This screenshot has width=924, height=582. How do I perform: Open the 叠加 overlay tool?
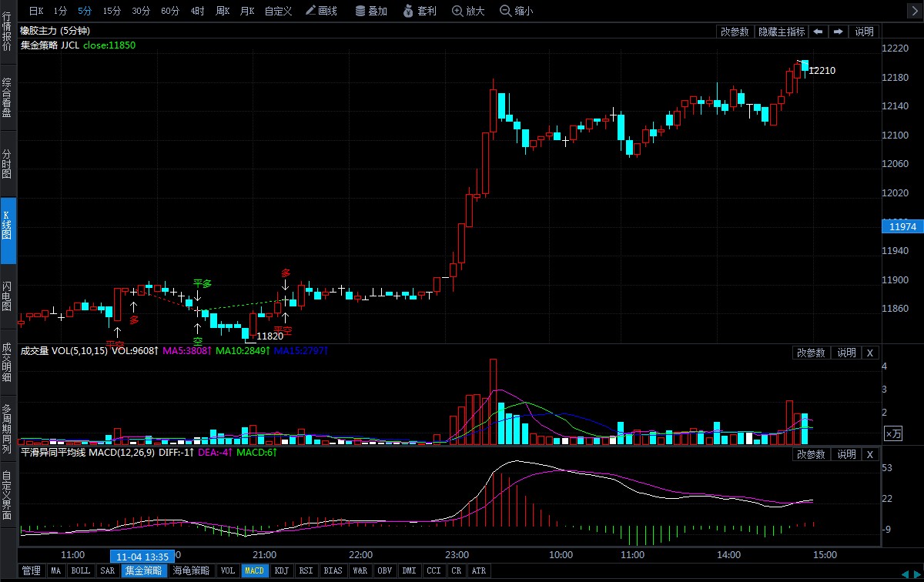[370, 11]
